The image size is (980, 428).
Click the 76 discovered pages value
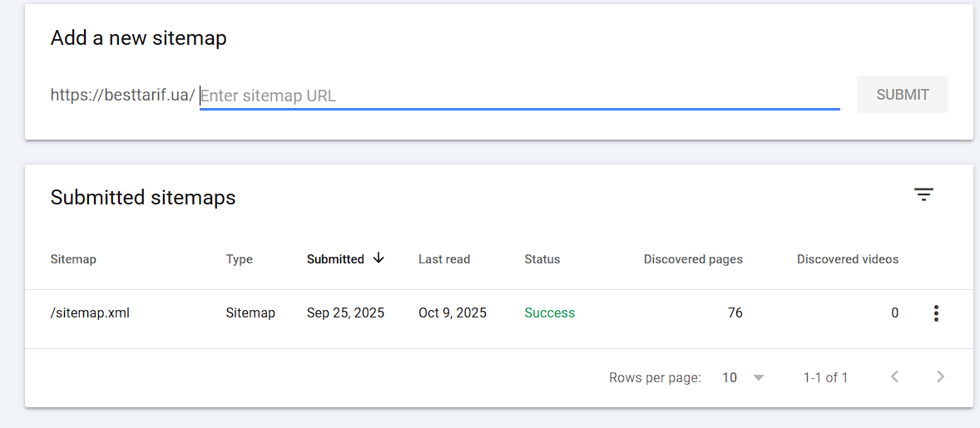coord(735,313)
